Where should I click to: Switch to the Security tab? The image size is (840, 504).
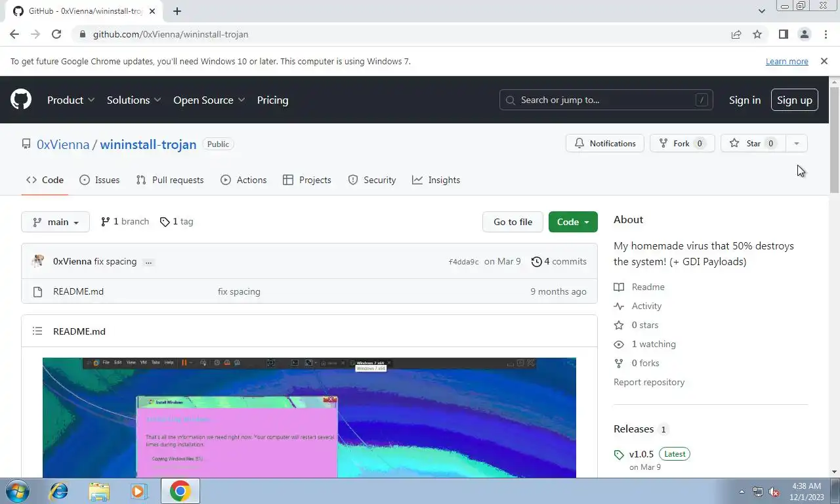tap(372, 180)
